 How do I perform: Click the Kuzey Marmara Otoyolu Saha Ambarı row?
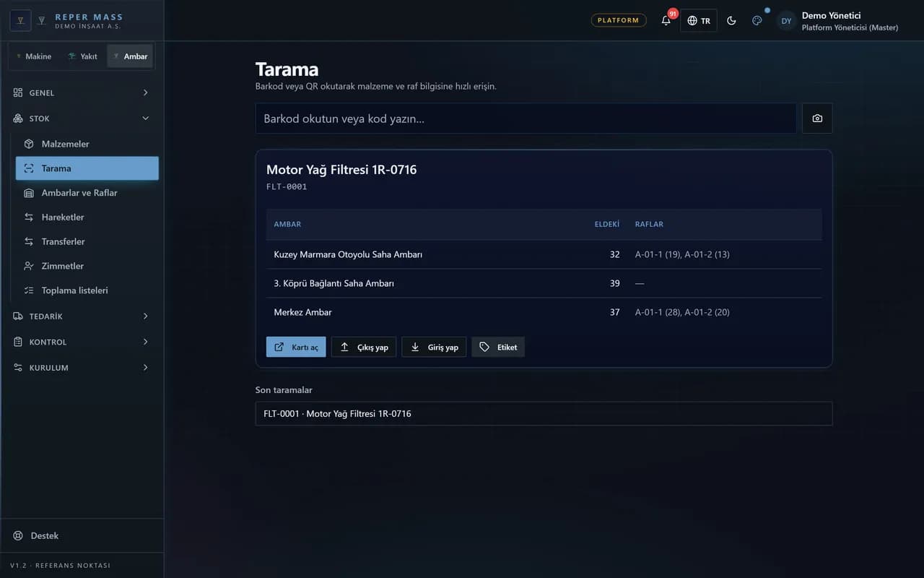(544, 254)
